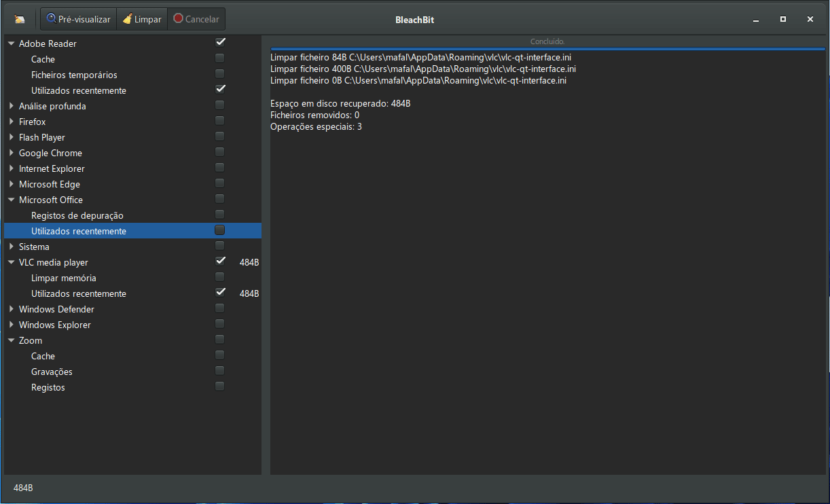The height and width of the screenshot is (504, 830).
Task: Maximize the BleachBit window
Action: pyautogui.click(x=783, y=20)
